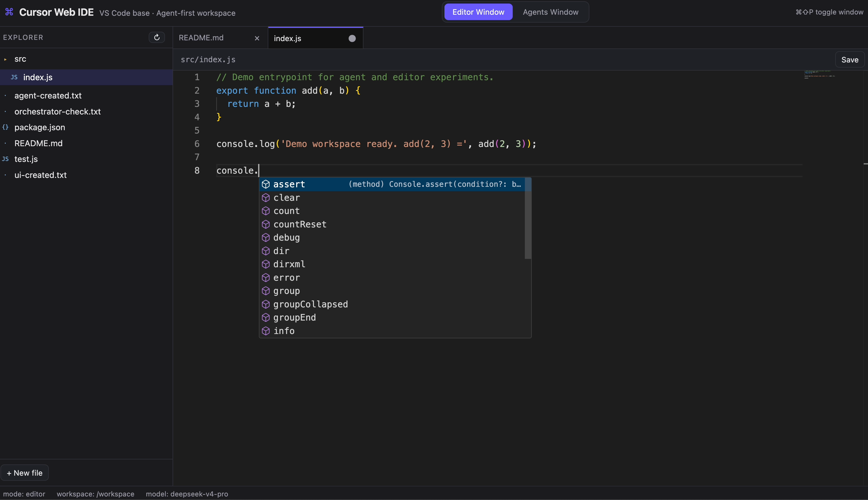Choose error from the suggestion list
Image resolution: width=868 pixels, height=500 pixels.
[392, 277]
